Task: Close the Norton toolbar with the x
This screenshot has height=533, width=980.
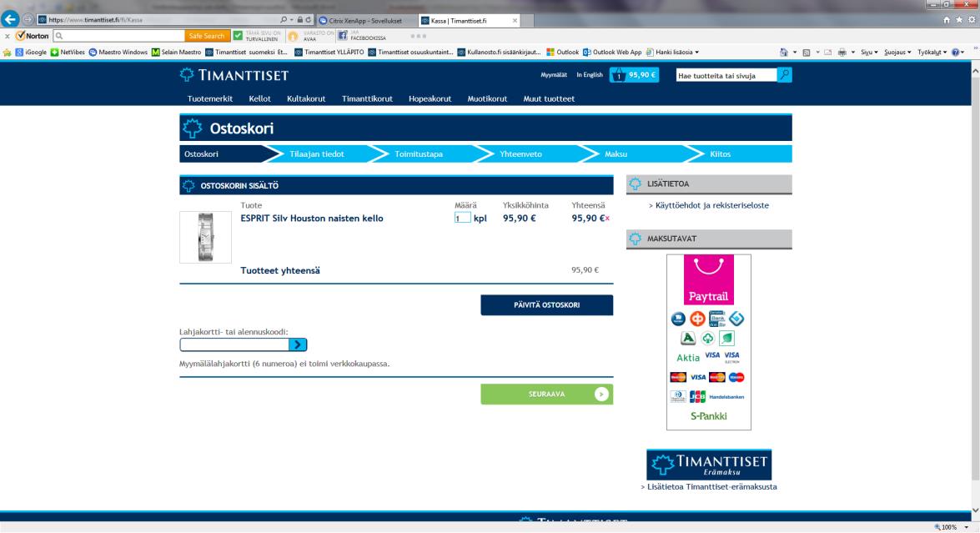Action: pyautogui.click(x=7, y=36)
